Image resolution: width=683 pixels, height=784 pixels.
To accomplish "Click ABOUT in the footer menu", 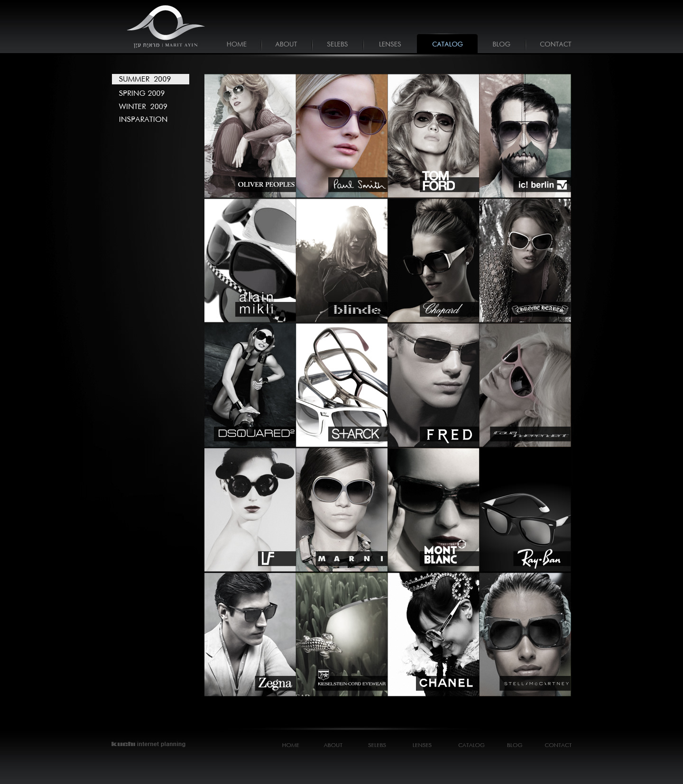I will tap(333, 745).
